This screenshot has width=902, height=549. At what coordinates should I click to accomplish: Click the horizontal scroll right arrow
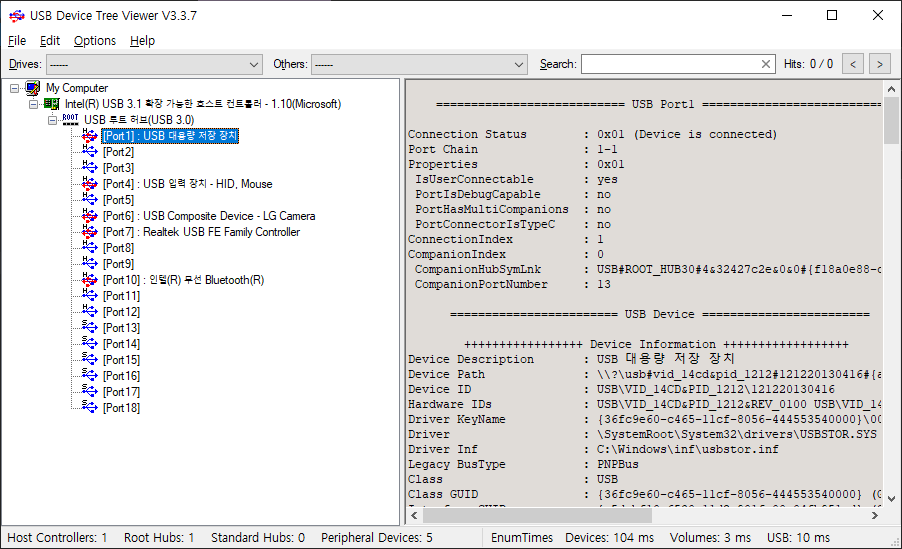coord(875,516)
